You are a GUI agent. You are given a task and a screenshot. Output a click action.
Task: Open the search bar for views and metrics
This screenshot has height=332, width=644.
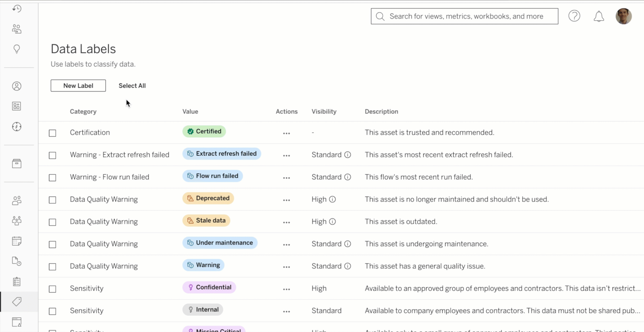[464, 16]
